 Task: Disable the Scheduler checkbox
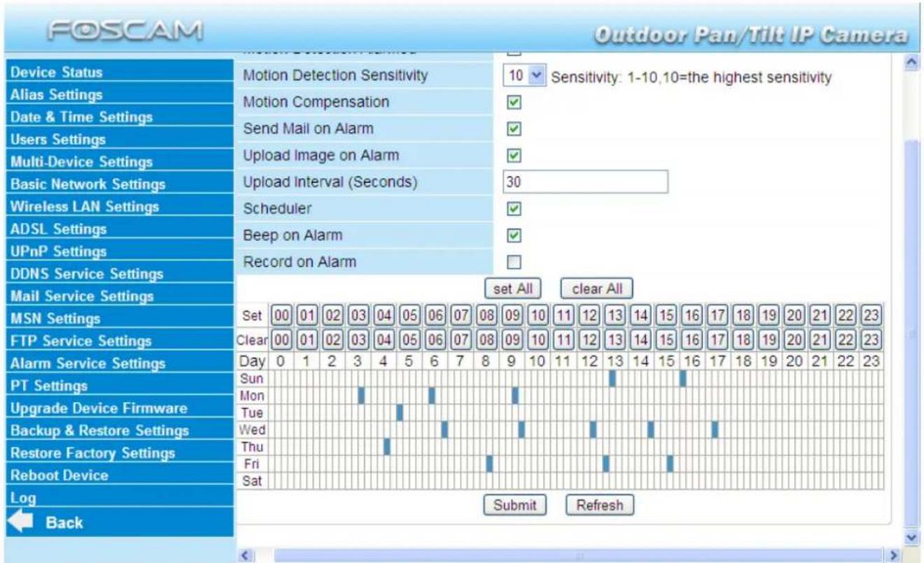[514, 209]
